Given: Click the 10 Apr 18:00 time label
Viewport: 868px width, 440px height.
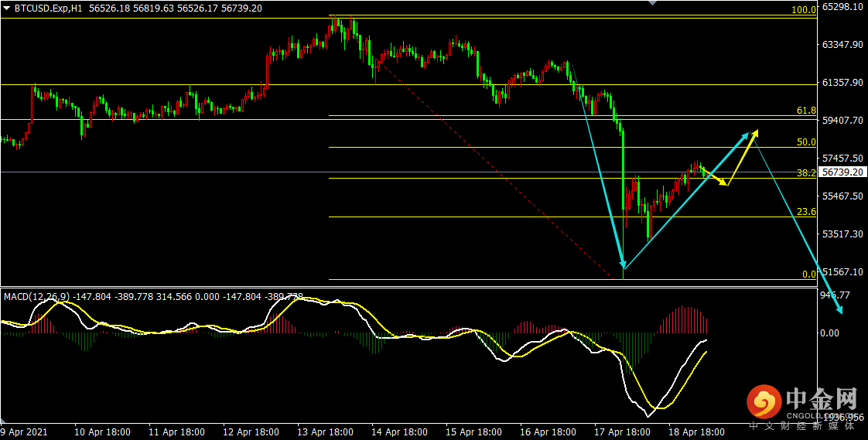Looking at the screenshot, I should [x=102, y=431].
